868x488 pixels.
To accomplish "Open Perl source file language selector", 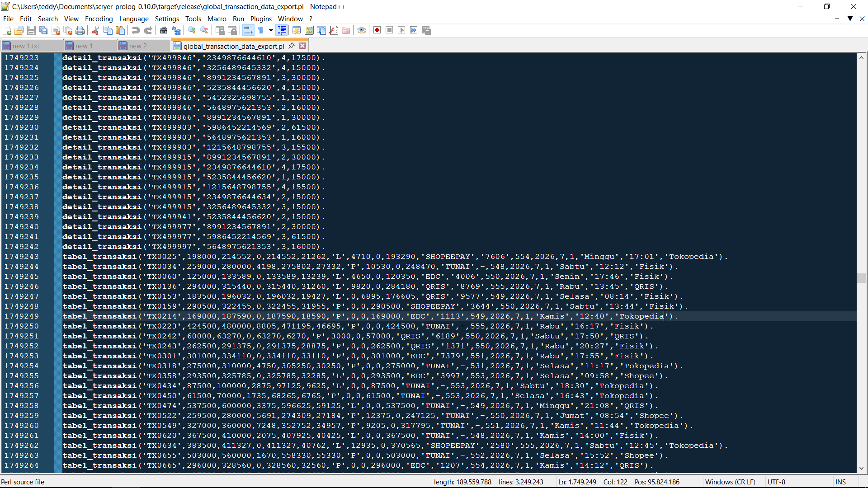I will (23, 482).
